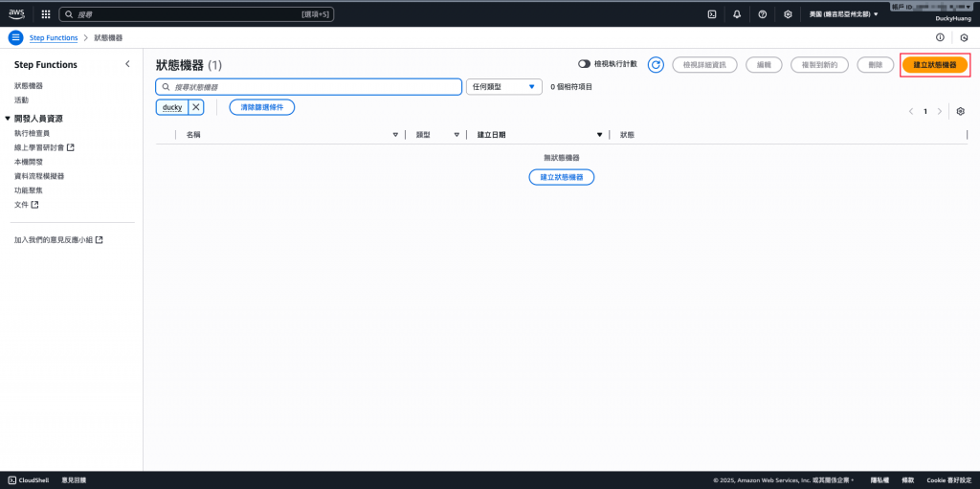Click 建立狀態機器 button in the empty table
980x489 pixels.
coord(561,177)
